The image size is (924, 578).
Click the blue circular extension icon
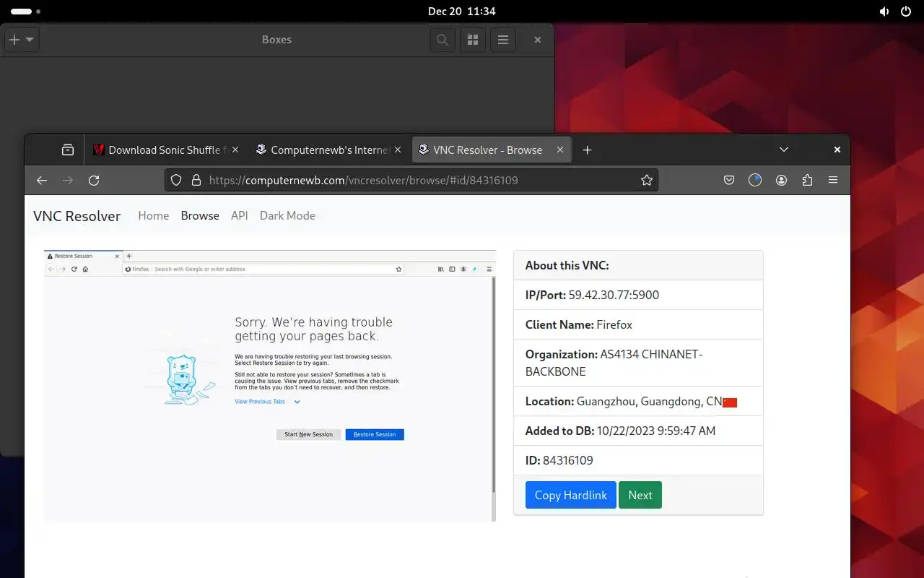click(x=755, y=181)
